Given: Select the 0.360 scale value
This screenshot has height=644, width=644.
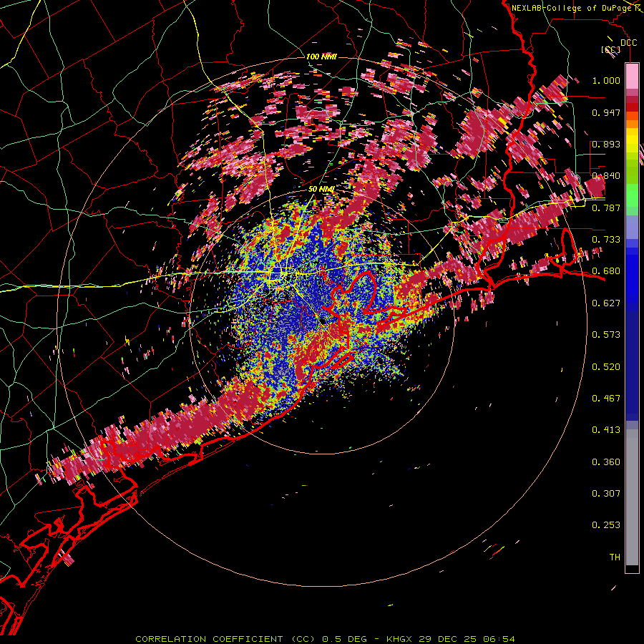Looking at the screenshot, I should (606, 462).
